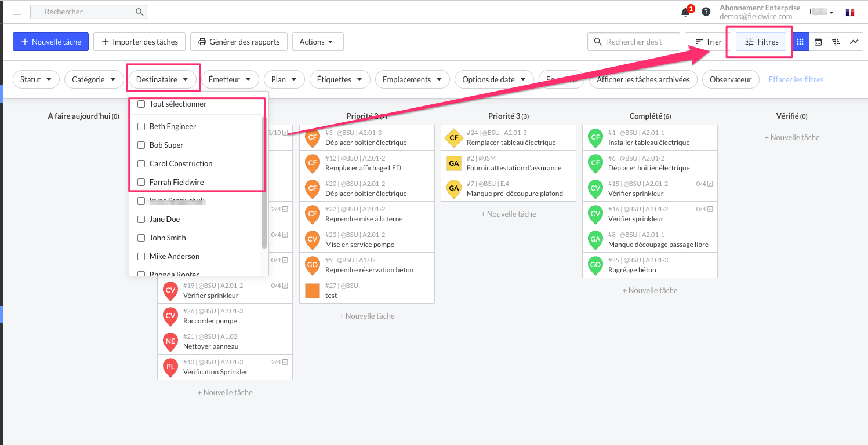The height and width of the screenshot is (445, 868).
Task: Expand the Statut filter dropdown
Action: (36, 79)
